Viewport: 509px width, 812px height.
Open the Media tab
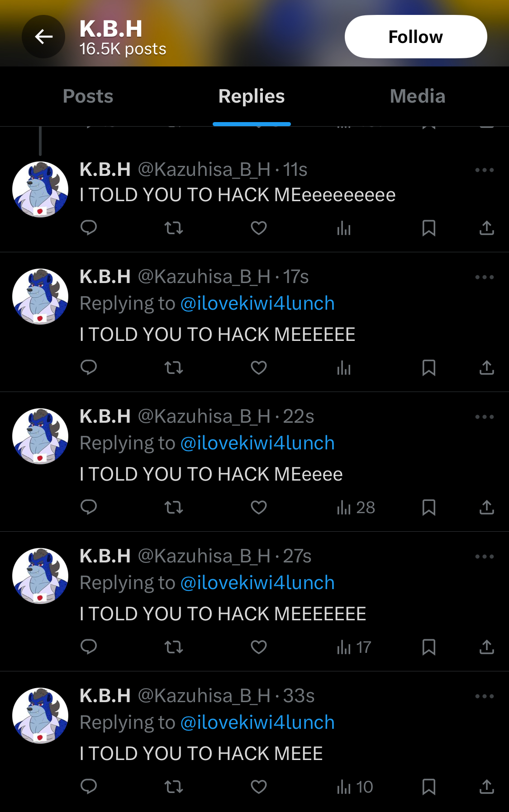pos(418,96)
